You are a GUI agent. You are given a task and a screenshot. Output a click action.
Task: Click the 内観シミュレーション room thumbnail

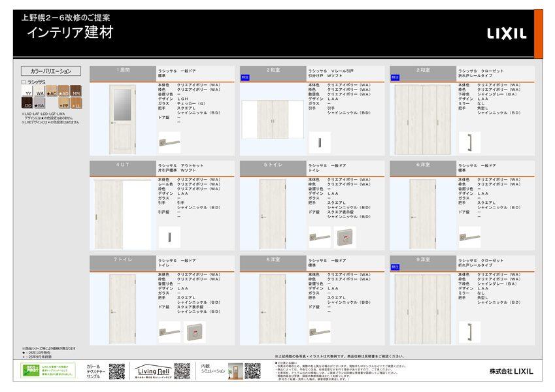point(235,371)
